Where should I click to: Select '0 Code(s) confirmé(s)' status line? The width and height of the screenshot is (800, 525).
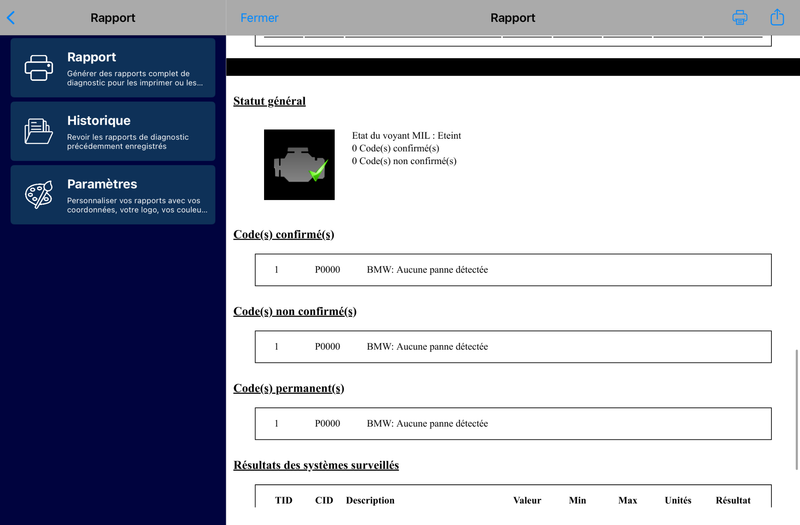pos(395,148)
